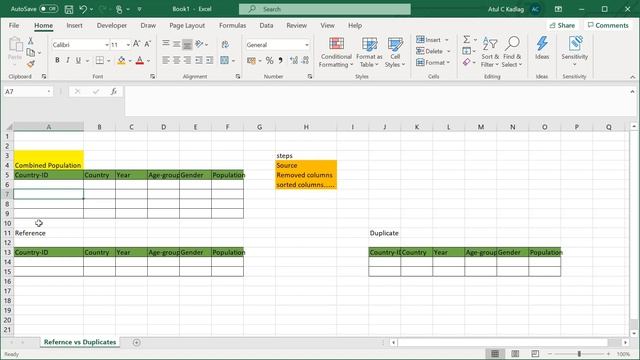Click the Font Color swatch
640x360 pixels.
click(140, 60)
